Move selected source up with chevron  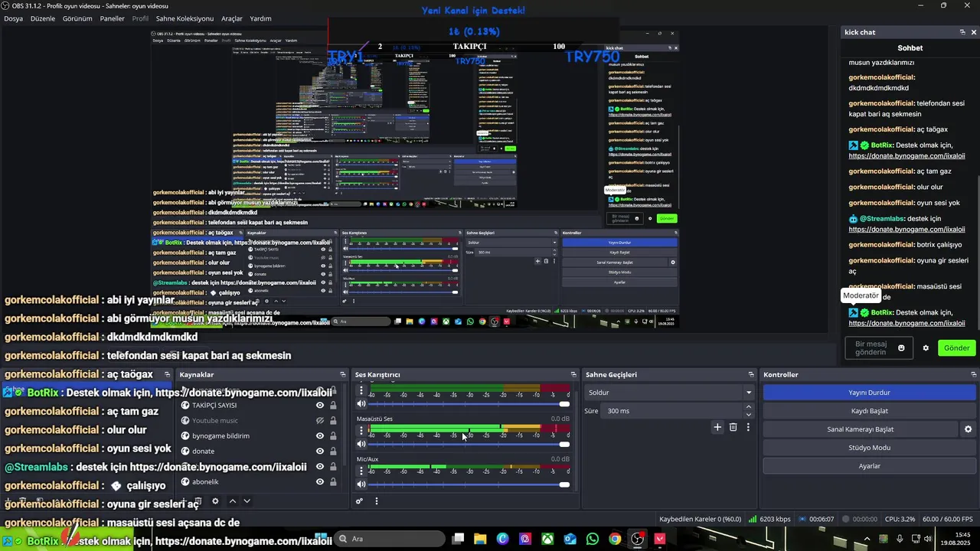[x=233, y=501]
